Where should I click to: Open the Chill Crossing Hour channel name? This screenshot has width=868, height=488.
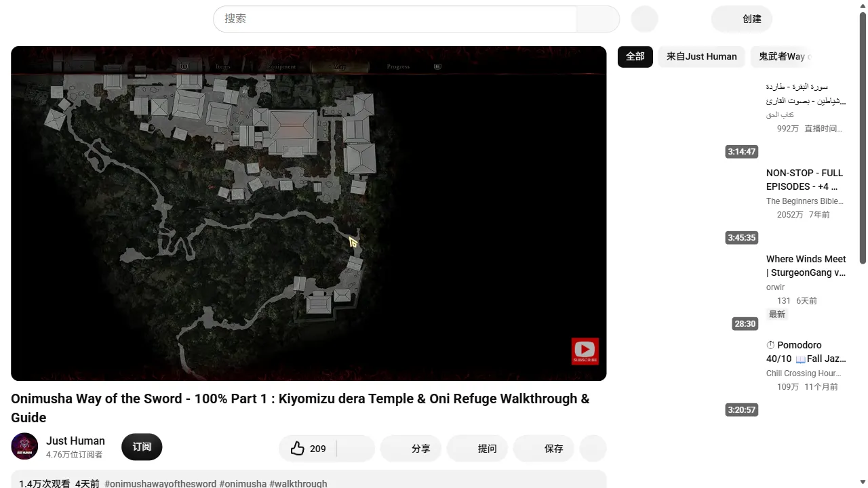coord(805,373)
